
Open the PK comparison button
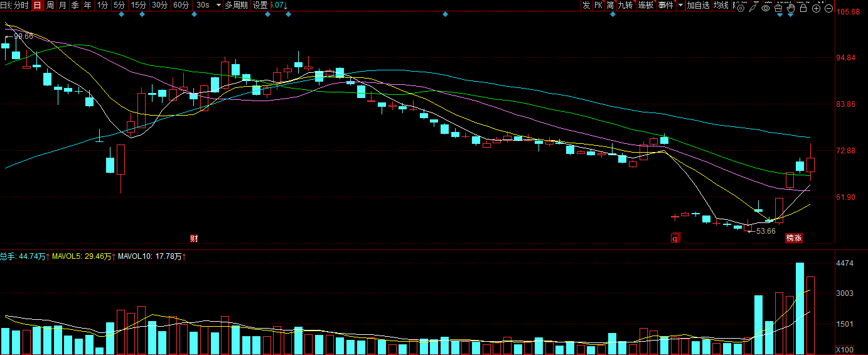coord(598,5)
